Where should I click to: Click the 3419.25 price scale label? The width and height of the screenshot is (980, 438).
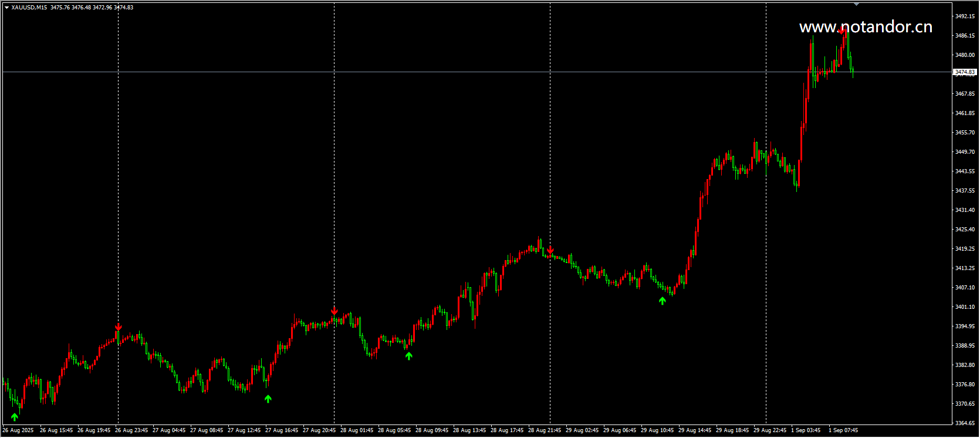tap(965, 249)
